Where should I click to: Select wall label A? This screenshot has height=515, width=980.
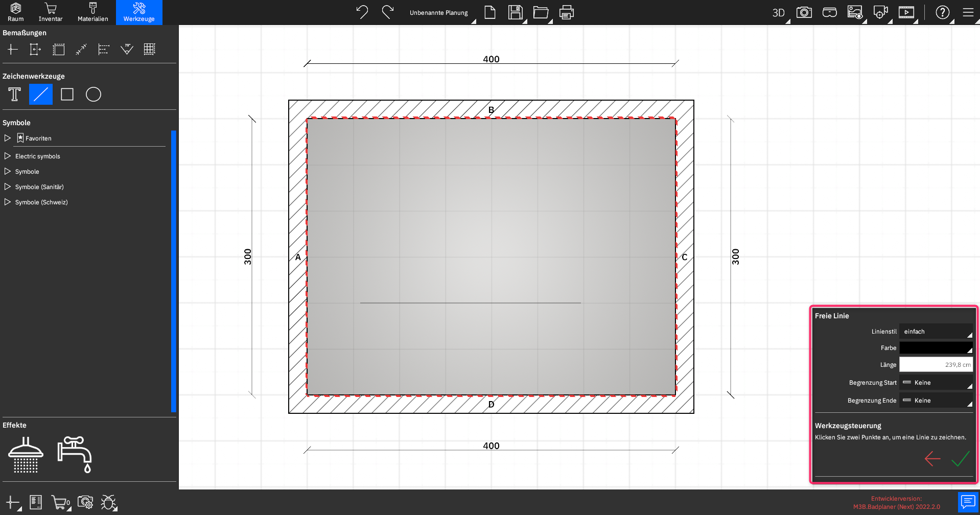298,257
